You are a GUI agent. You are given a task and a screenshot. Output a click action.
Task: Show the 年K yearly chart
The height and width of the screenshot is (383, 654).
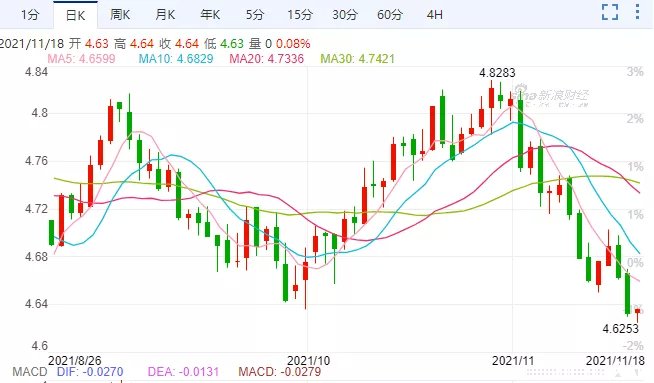(210, 15)
